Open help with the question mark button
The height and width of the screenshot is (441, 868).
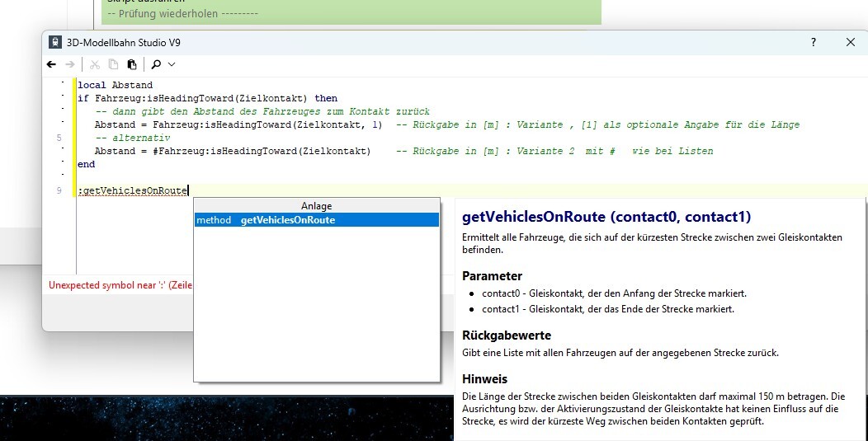coord(814,42)
